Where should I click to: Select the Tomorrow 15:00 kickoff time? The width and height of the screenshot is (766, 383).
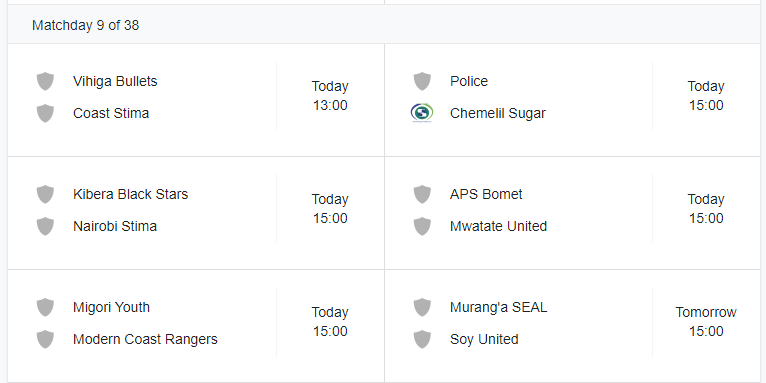[x=706, y=321]
